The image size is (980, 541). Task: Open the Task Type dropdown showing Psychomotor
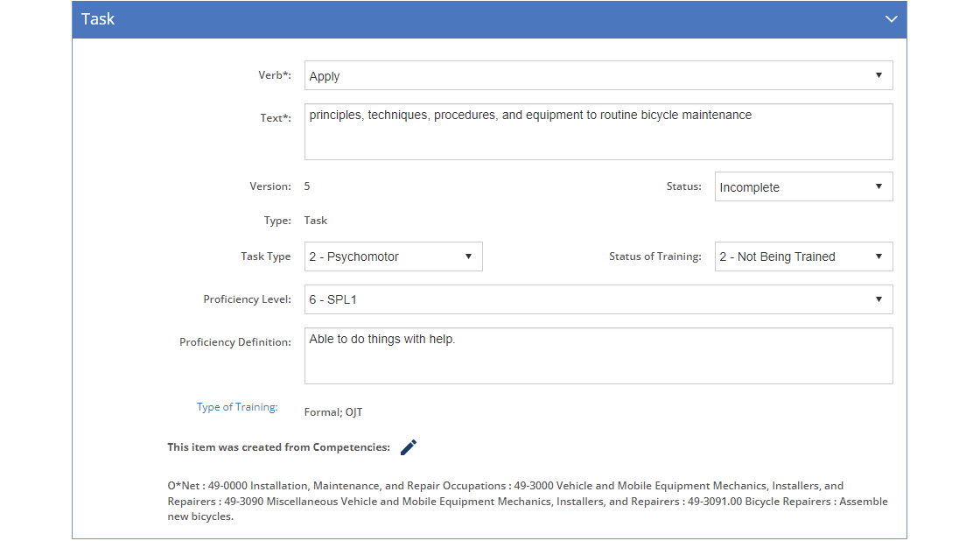click(393, 256)
